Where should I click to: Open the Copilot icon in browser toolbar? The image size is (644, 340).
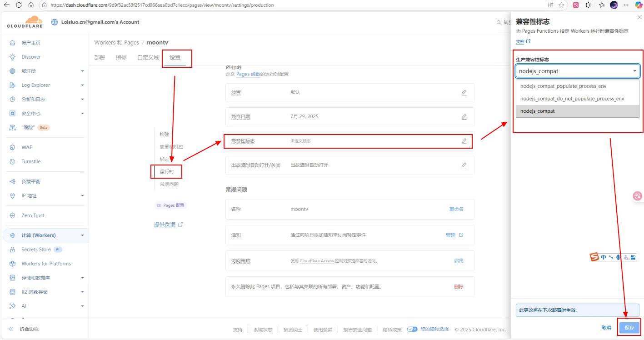639,5
